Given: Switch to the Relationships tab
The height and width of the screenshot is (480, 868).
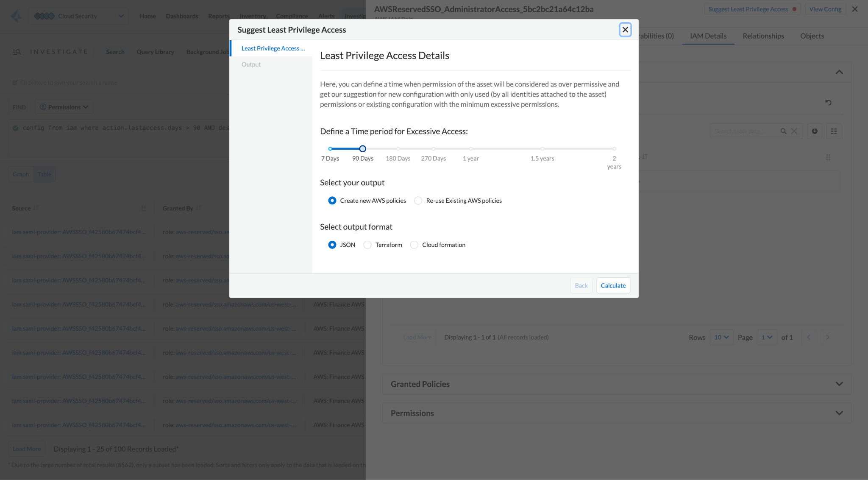Looking at the screenshot, I should point(763,36).
